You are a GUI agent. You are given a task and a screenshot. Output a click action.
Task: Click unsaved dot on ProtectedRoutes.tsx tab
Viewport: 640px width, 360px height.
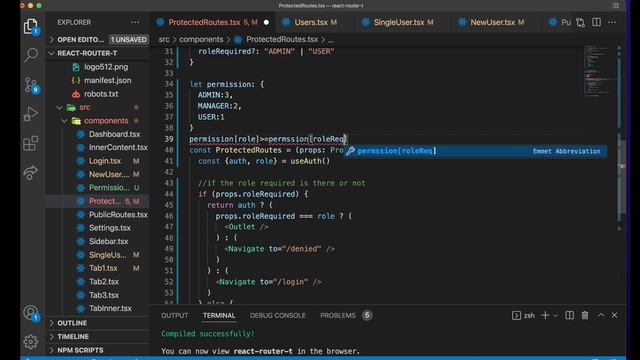(x=267, y=22)
